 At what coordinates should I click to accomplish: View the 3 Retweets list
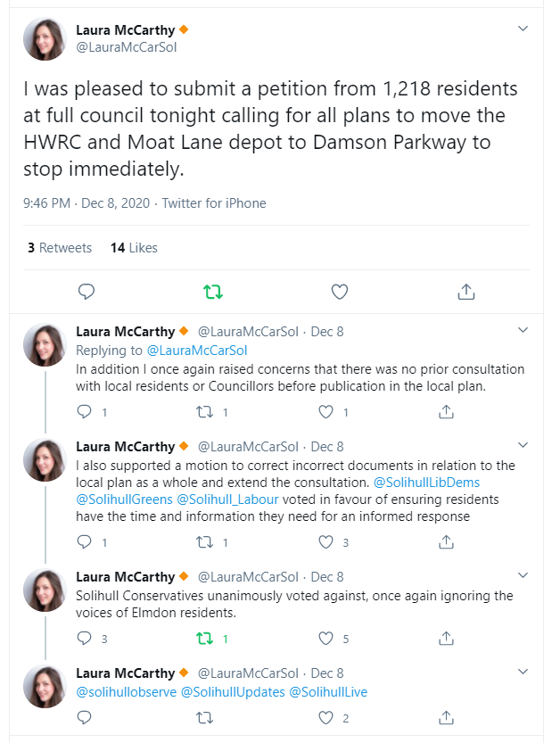pyautogui.click(x=60, y=248)
